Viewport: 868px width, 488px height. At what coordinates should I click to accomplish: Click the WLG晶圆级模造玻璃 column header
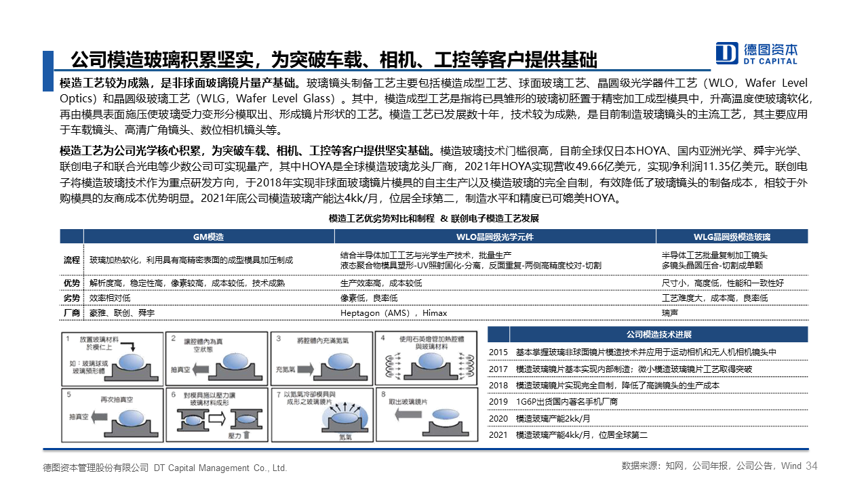tap(732, 237)
